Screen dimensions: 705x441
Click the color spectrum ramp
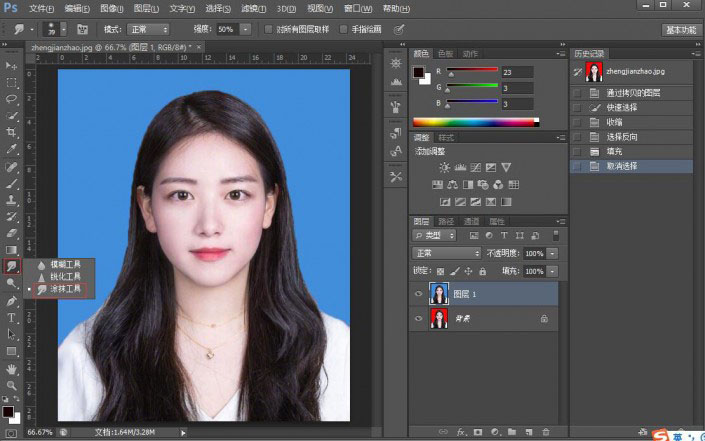click(x=474, y=122)
